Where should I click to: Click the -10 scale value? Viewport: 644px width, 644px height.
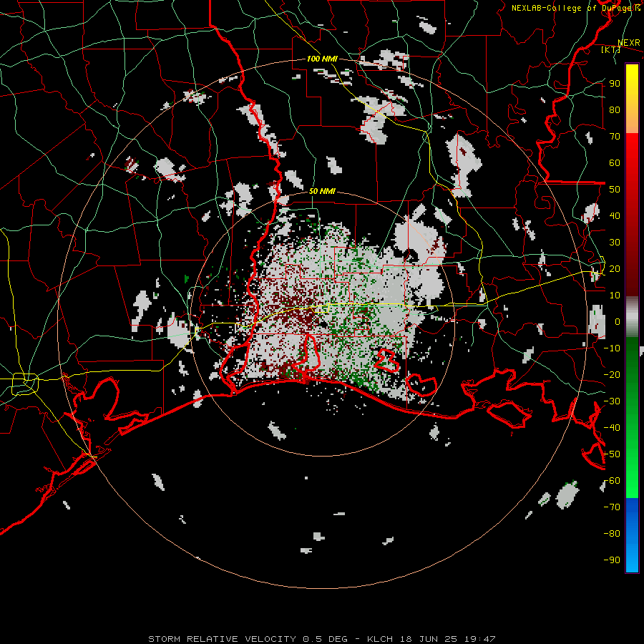point(612,348)
